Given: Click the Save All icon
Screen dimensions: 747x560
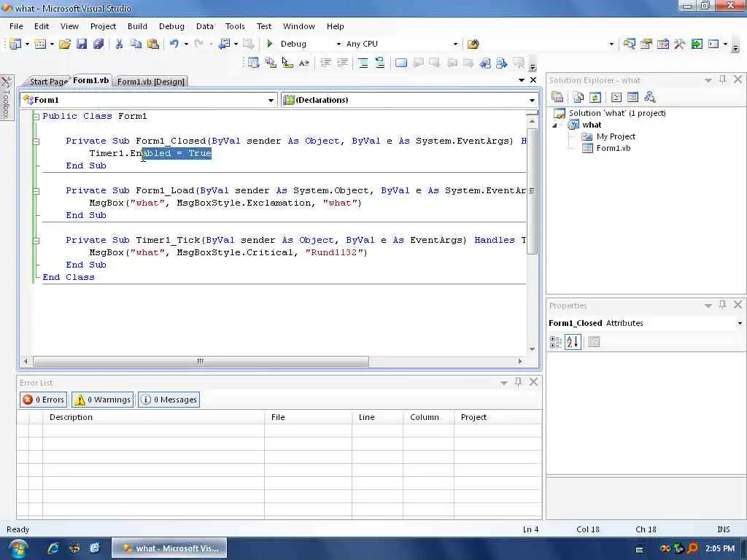Looking at the screenshot, I should tap(98, 44).
